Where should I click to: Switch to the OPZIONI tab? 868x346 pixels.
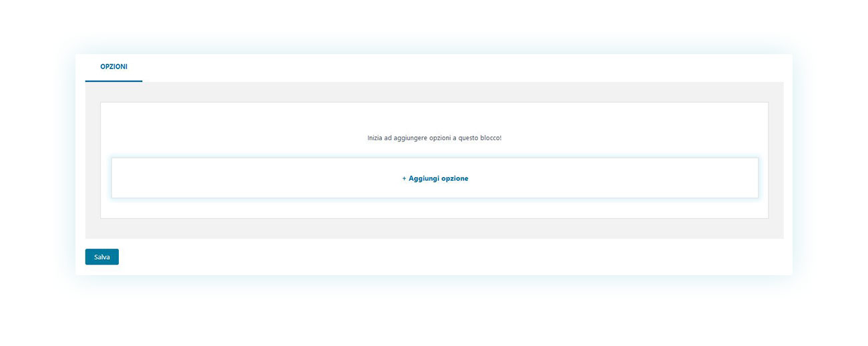point(114,67)
